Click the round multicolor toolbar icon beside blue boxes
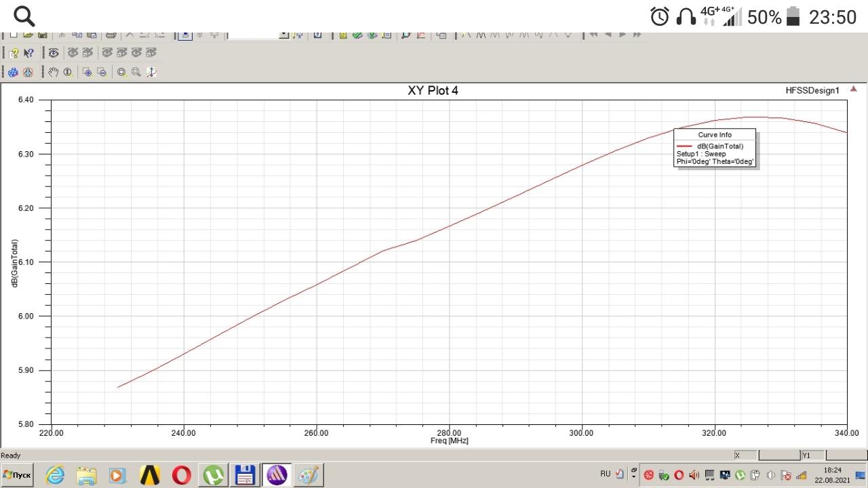 tap(28, 72)
